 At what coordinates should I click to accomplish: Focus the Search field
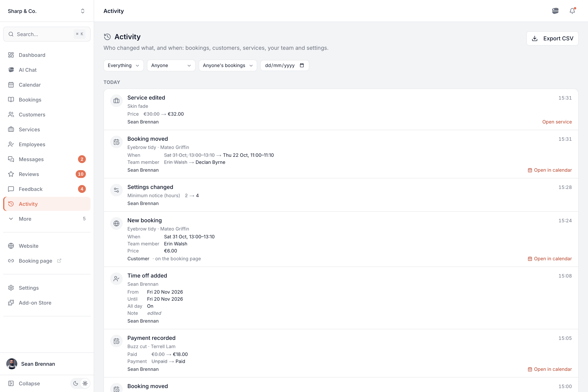47,34
